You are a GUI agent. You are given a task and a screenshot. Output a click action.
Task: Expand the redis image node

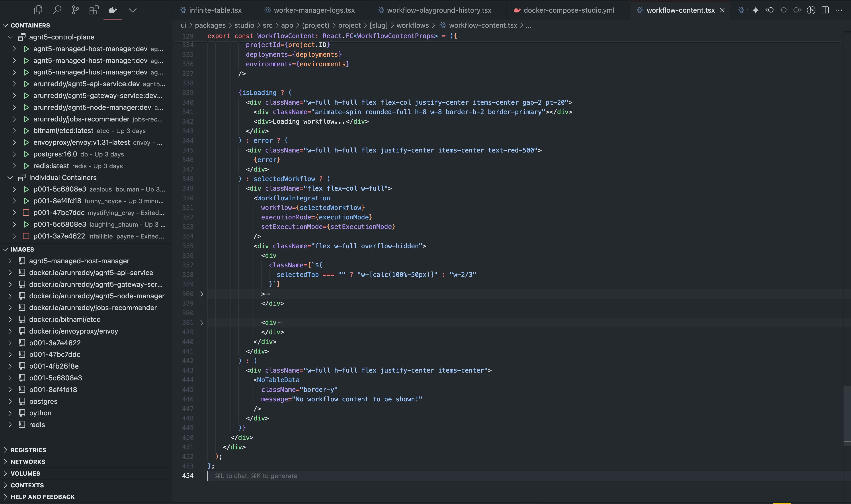pos(10,425)
